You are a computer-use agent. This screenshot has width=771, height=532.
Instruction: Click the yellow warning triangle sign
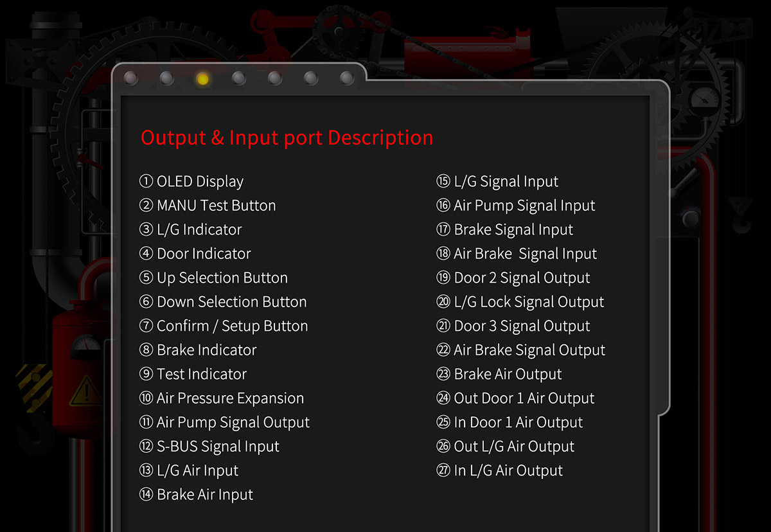[x=85, y=390]
